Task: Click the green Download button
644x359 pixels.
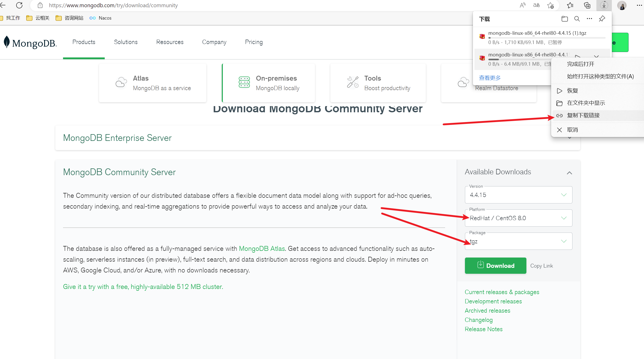Action: click(x=496, y=266)
